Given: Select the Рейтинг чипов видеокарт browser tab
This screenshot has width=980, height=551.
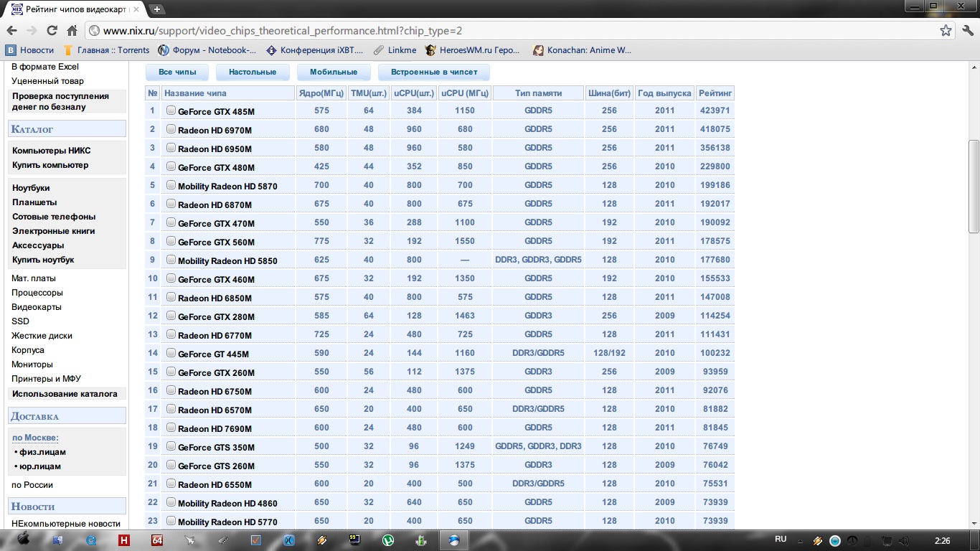Looking at the screenshot, I should [x=76, y=9].
